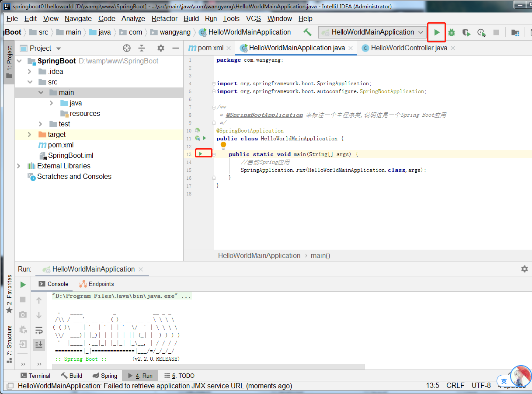Open Project panel settings gear

[161, 48]
